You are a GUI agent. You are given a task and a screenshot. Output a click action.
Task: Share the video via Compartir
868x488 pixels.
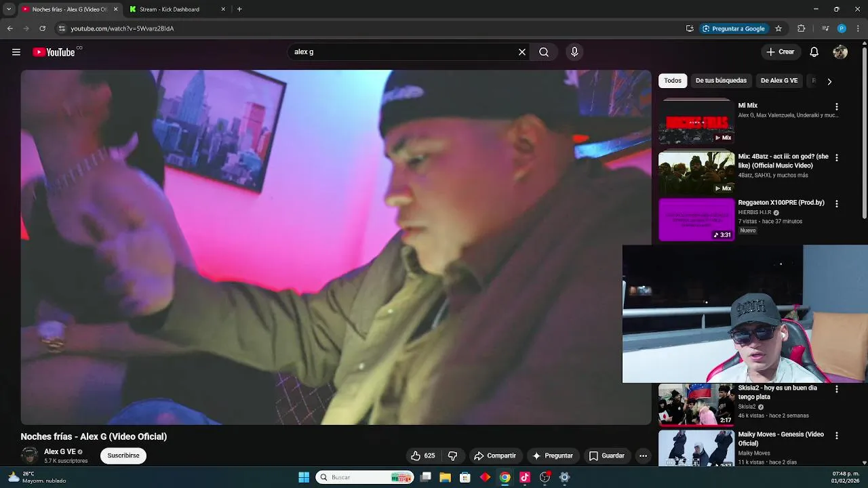(x=495, y=456)
